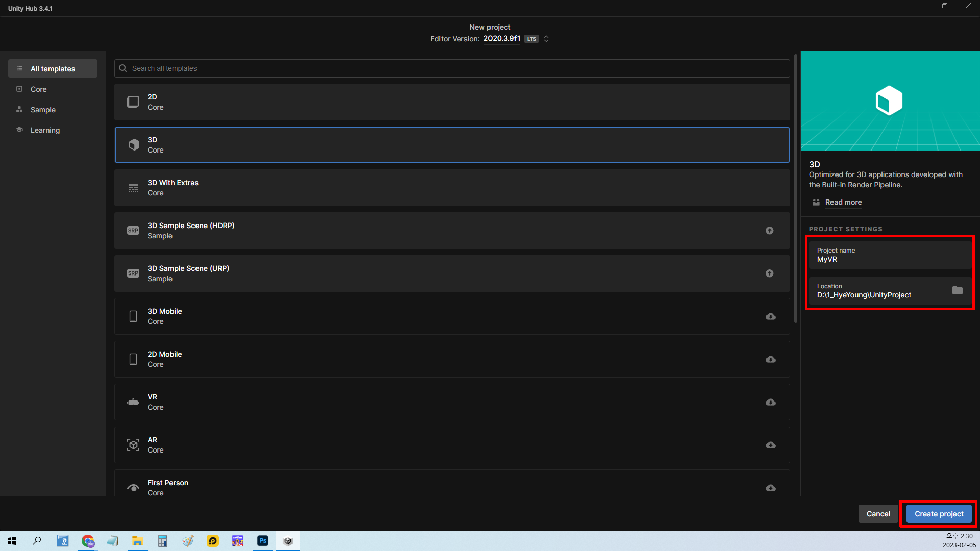Click the Search all templates field

point(452,68)
